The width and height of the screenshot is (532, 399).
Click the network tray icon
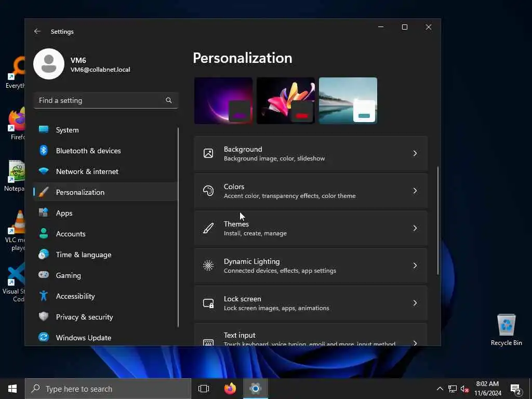pyautogui.click(x=453, y=389)
